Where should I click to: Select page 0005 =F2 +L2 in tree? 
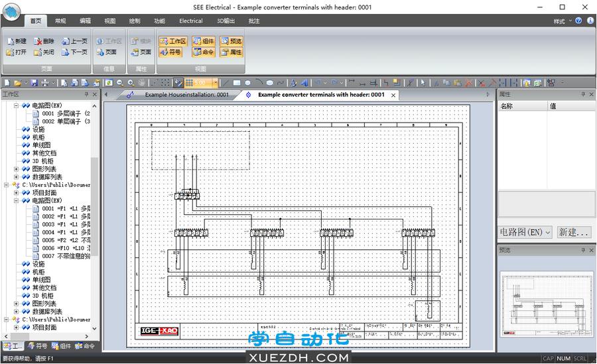click(x=61, y=240)
